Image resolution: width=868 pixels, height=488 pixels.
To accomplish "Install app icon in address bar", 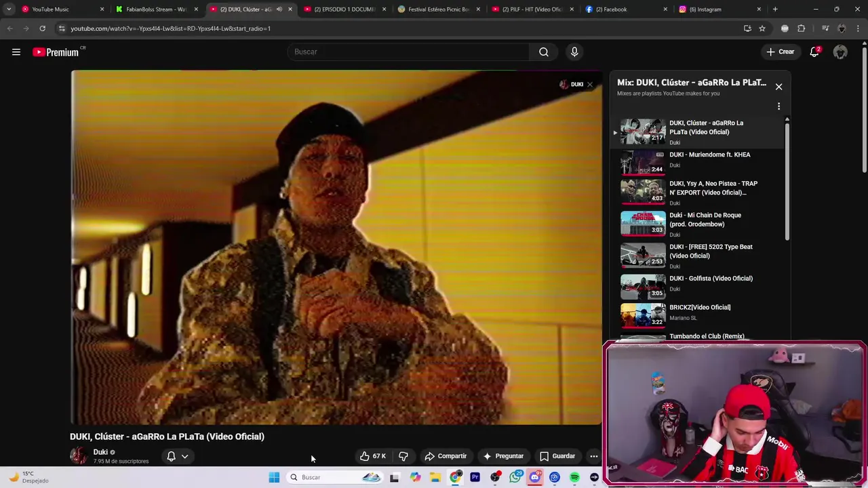I will (x=747, y=28).
